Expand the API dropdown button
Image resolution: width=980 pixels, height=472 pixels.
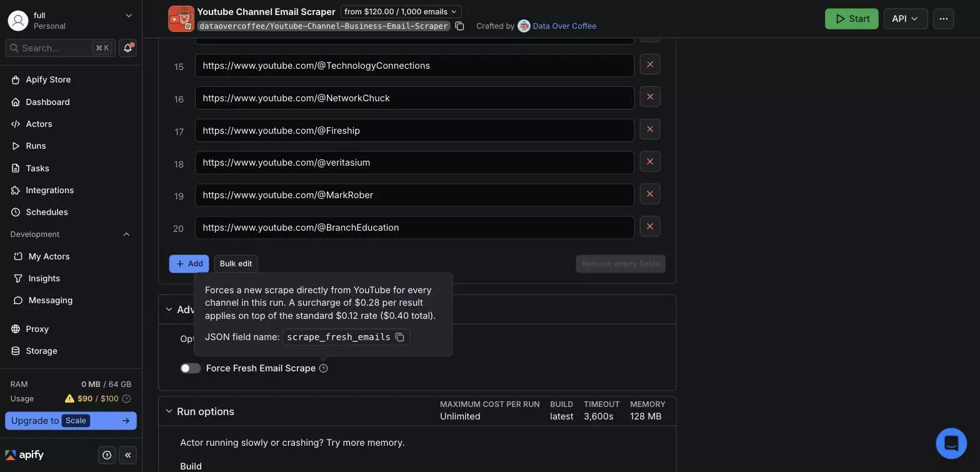pos(906,19)
